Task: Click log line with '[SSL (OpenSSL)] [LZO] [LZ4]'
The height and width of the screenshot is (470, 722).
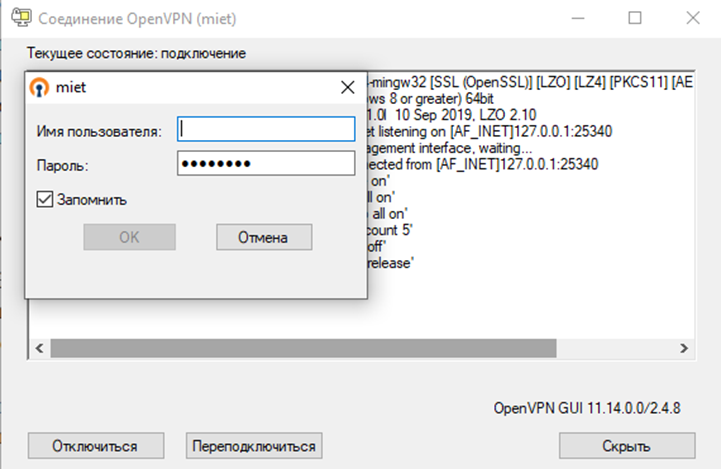Action: click(530, 82)
